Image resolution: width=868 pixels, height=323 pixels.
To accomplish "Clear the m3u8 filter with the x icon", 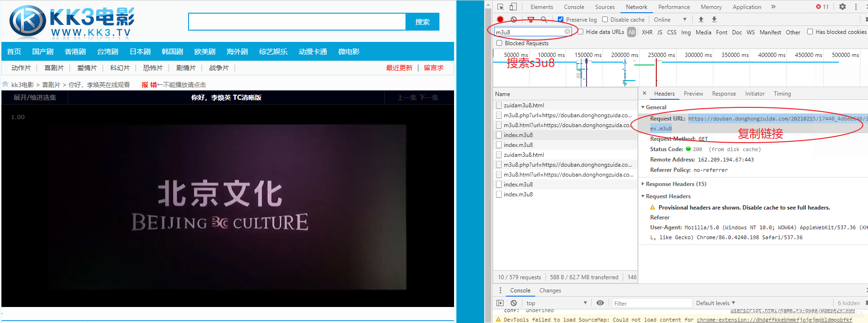I will [x=567, y=32].
